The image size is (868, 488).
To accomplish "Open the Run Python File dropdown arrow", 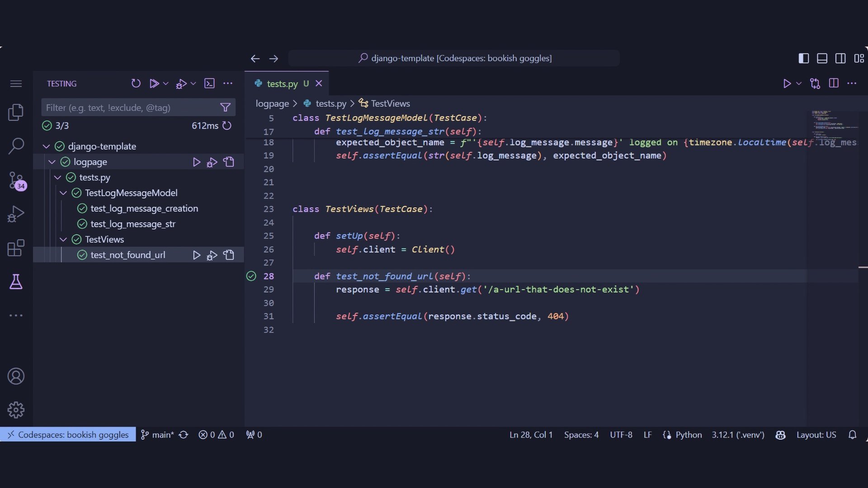I will [799, 84].
